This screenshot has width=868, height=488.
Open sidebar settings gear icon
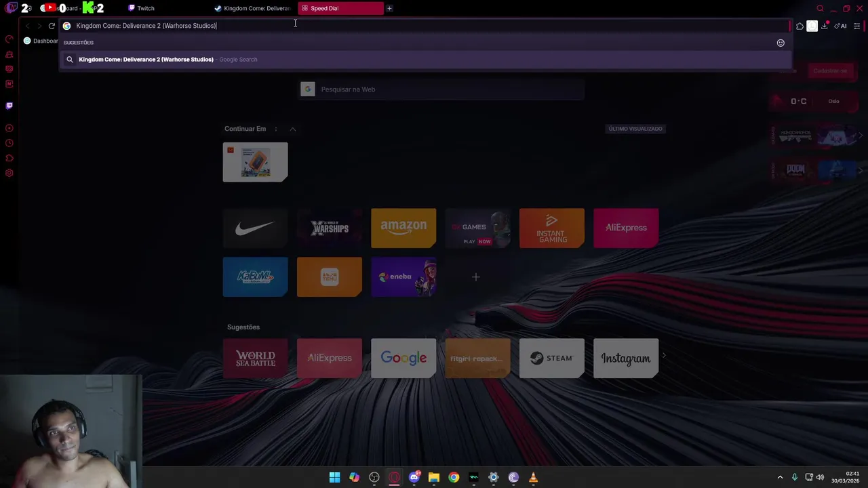click(x=9, y=173)
